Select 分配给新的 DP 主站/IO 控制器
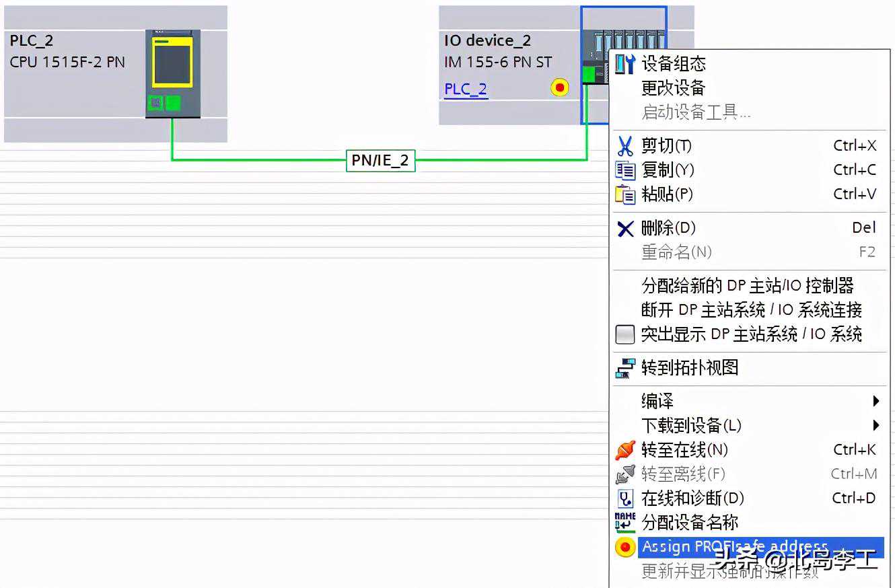Viewport: 895px width, 588px height. (747, 286)
